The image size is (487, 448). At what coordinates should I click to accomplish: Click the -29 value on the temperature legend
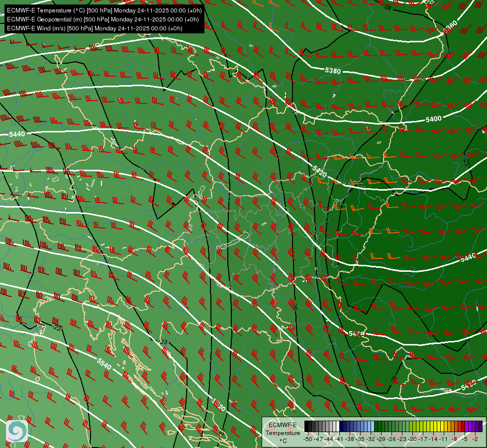pyautogui.click(x=382, y=439)
